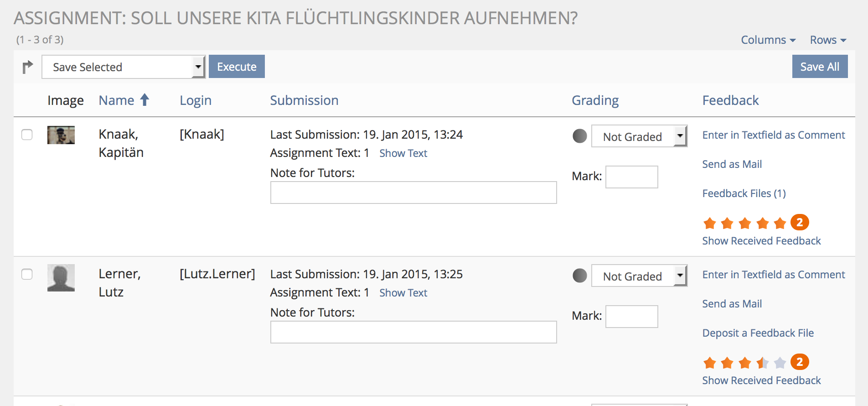
Task: Click Lerner's grey grading status circle
Action: tap(579, 276)
